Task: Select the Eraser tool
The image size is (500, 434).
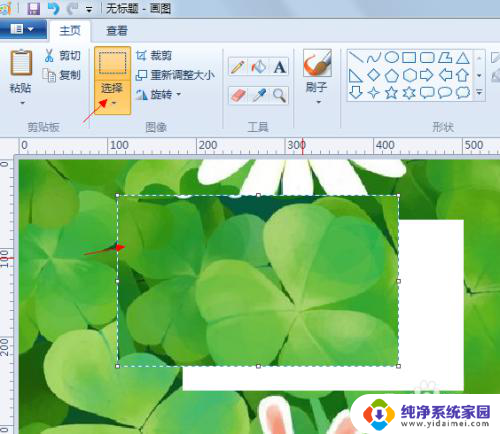Action: click(238, 96)
